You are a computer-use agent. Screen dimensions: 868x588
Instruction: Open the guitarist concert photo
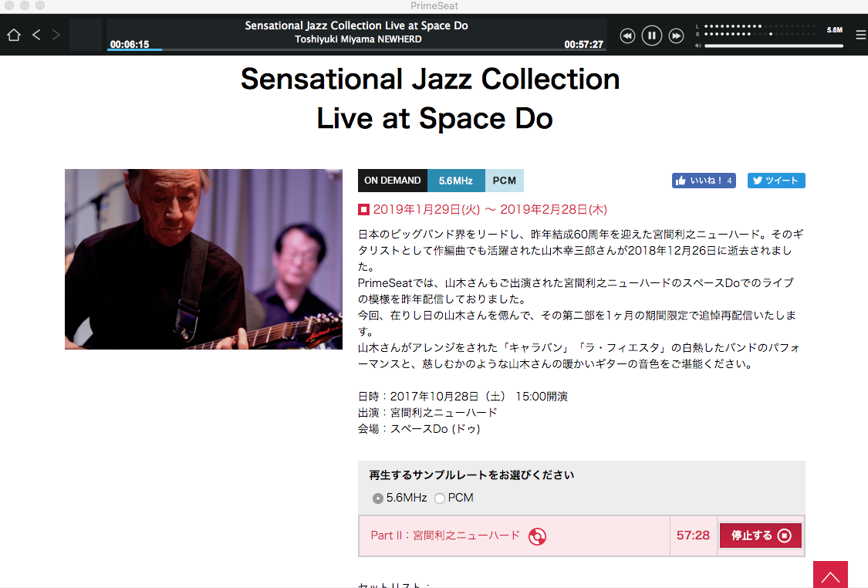coord(204,259)
